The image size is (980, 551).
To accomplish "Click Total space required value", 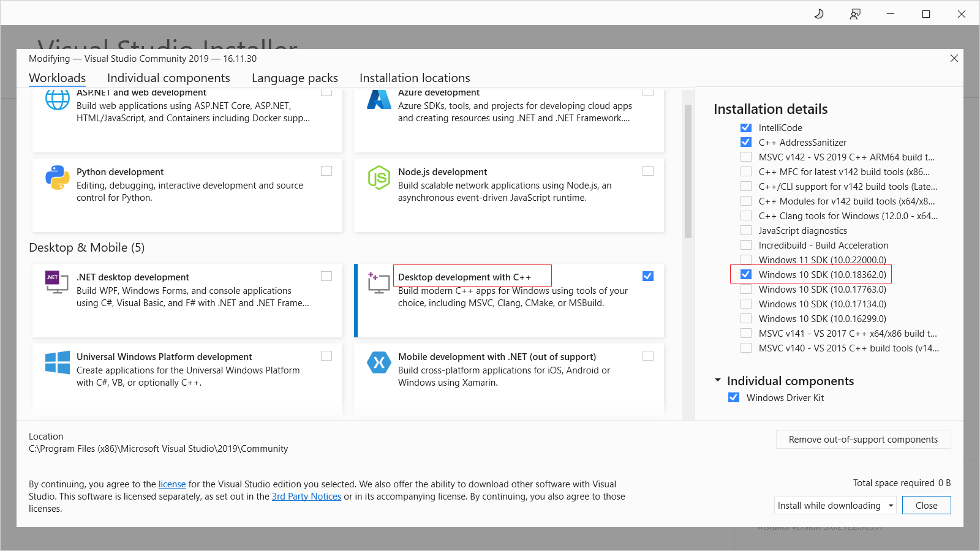I will point(944,483).
